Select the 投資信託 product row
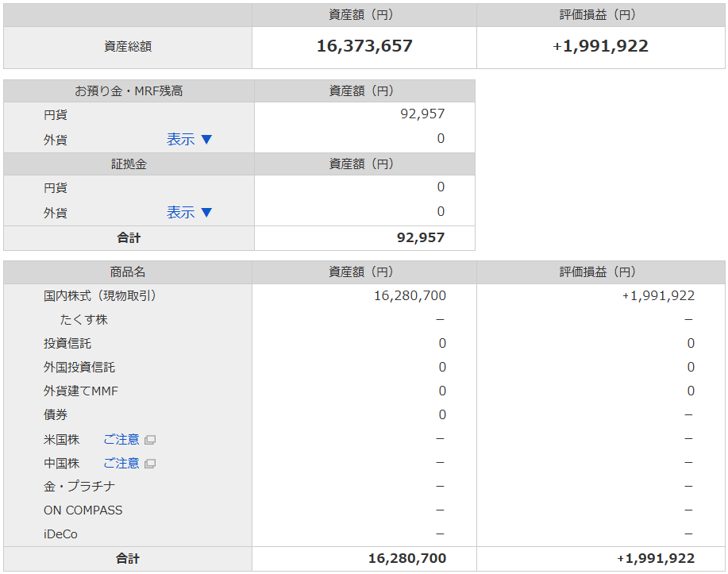728x574 pixels. pyautogui.click(x=67, y=344)
